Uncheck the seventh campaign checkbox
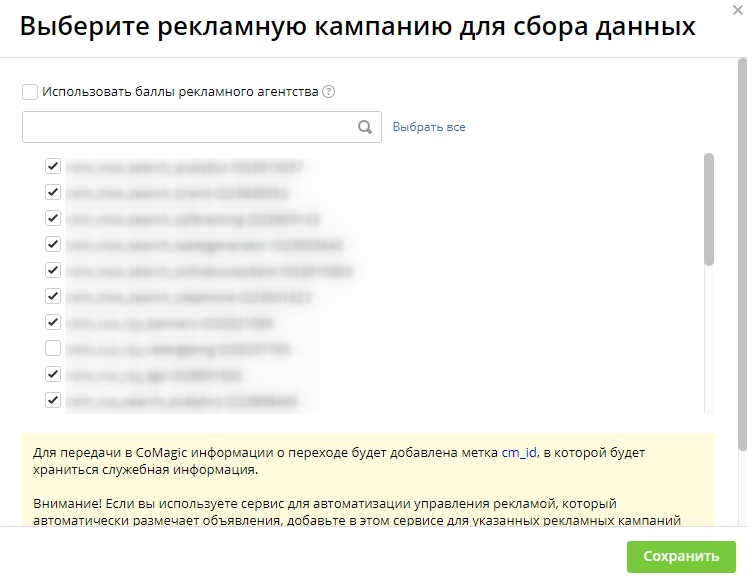 point(53,322)
